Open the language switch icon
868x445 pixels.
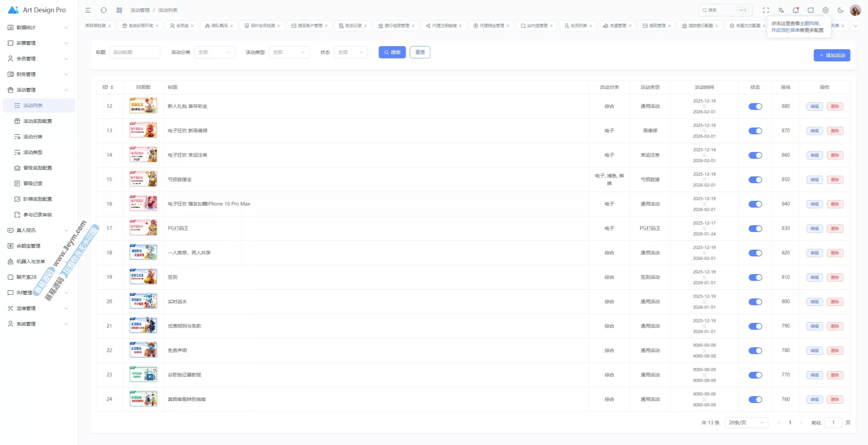781,10
